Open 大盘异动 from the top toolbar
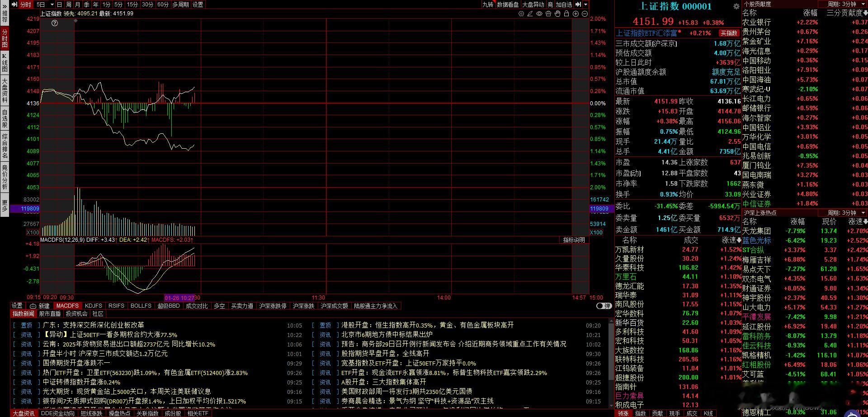 tap(533, 5)
